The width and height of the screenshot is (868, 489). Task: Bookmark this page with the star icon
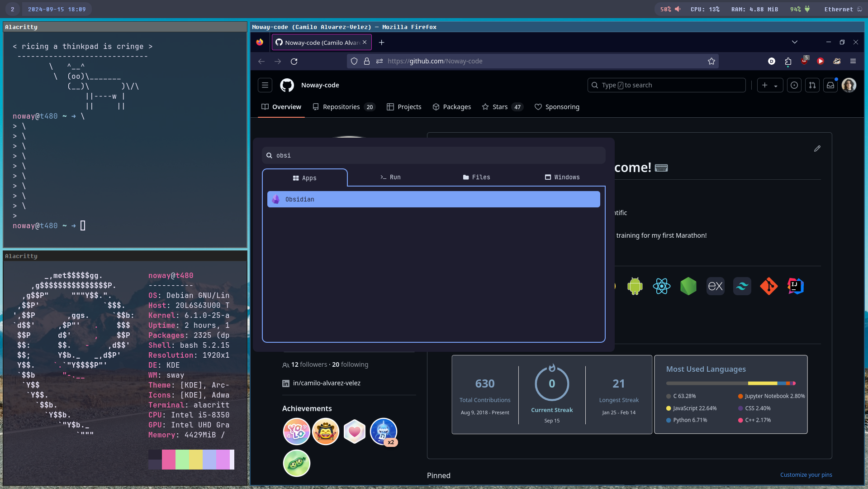click(x=711, y=61)
